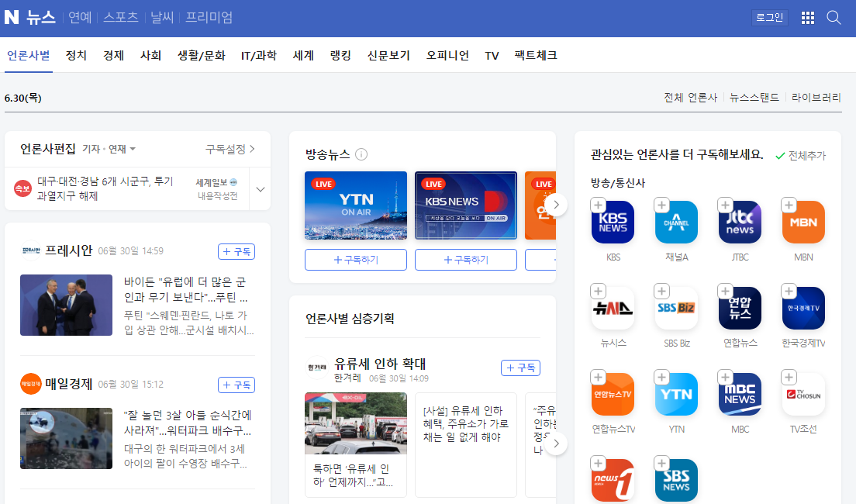
Task: Go to 연예 section in header
Action: tap(80, 18)
